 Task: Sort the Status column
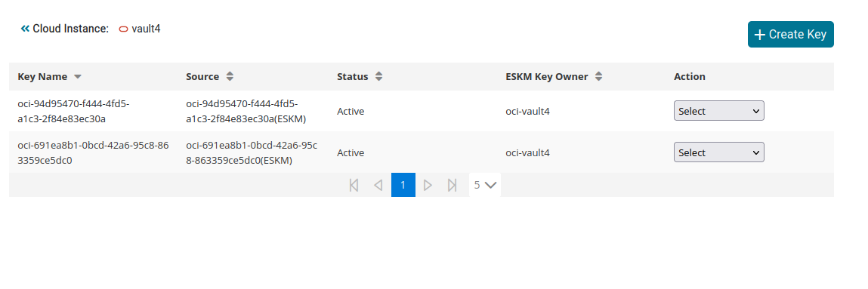click(x=378, y=77)
